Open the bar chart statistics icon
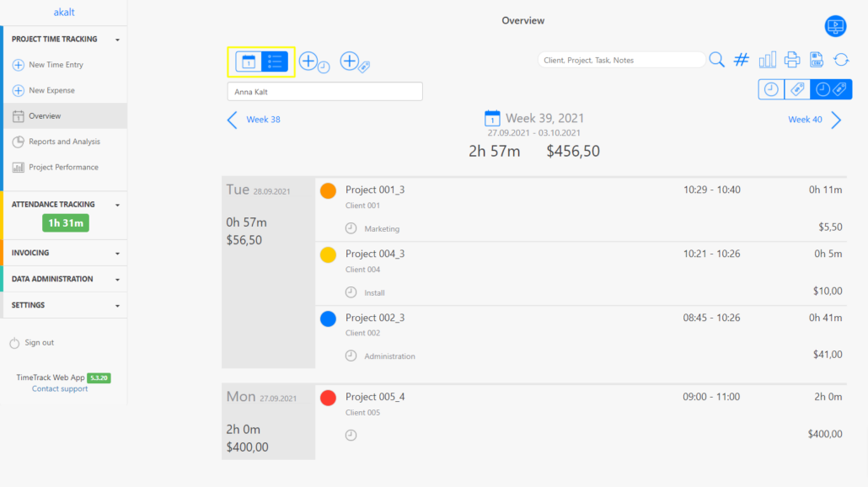Viewport: 868px width, 487px height. tap(767, 60)
